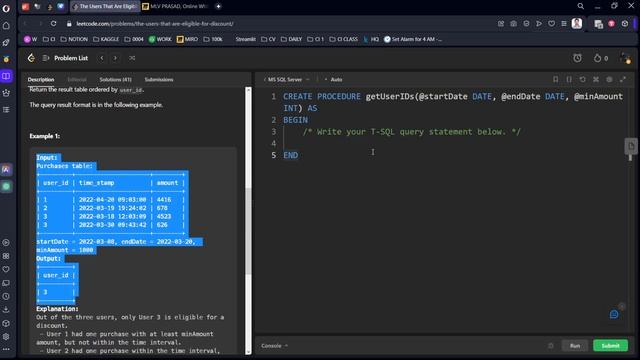This screenshot has height=360, width=640.
Task: Open the Problem List panel
Action: tap(65, 58)
